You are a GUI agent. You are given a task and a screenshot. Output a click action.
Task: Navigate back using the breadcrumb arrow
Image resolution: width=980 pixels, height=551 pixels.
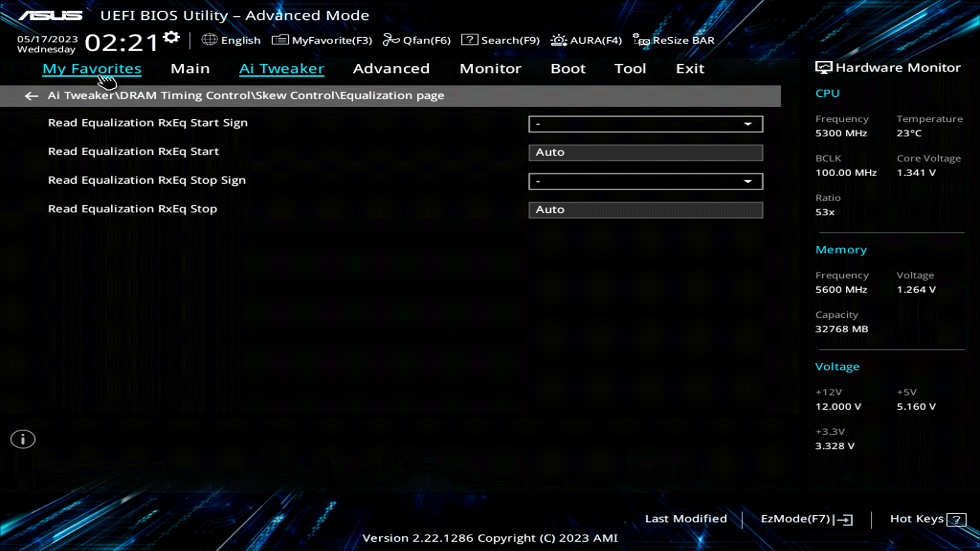point(31,96)
